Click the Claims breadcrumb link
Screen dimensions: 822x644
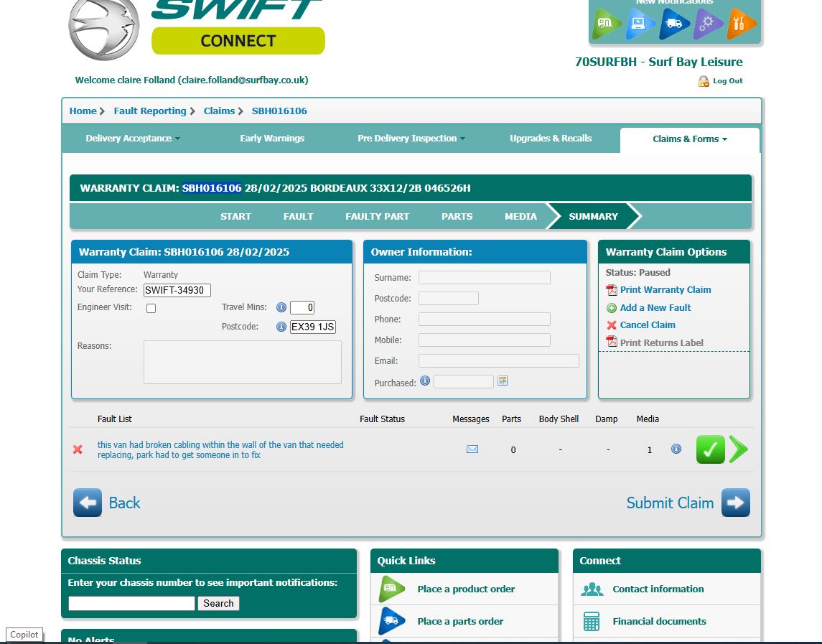[219, 111]
